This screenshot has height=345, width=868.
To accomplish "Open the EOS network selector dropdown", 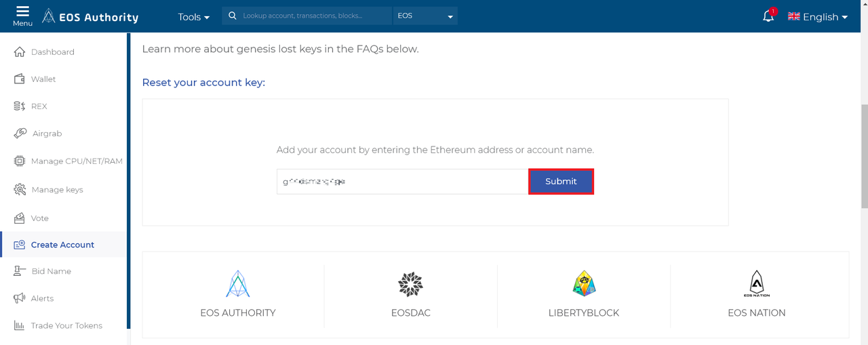I will (425, 16).
